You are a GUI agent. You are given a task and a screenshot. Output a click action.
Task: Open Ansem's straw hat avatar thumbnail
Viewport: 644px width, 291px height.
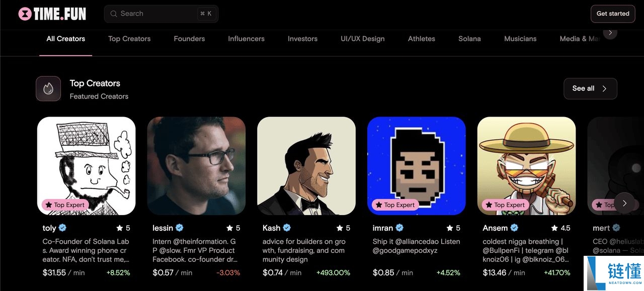coord(526,166)
